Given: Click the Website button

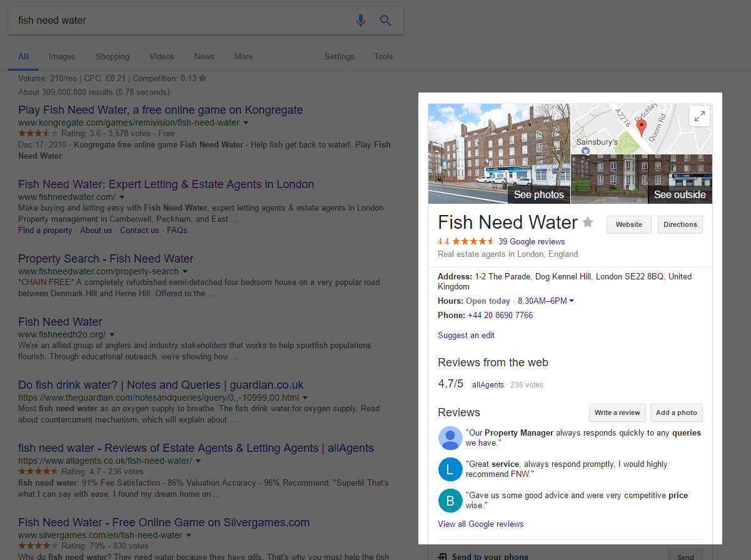Looking at the screenshot, I should (629, 224).
